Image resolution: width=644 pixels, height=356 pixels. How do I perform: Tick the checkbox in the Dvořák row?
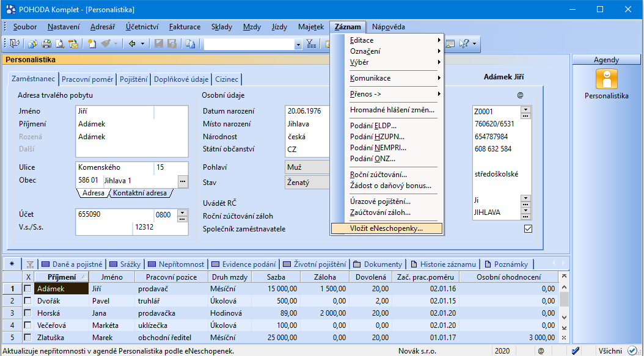coord(27,301)
